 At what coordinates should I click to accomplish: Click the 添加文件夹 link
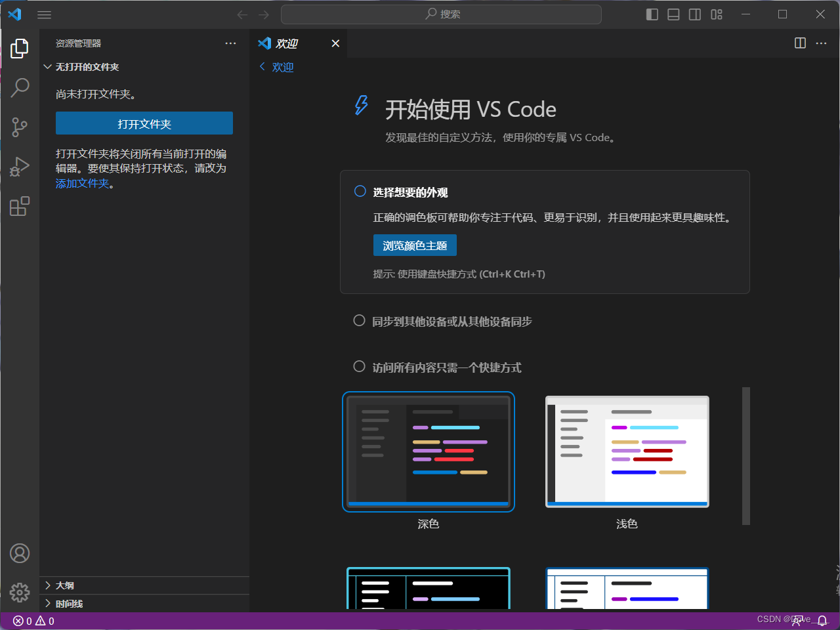[x=82, y=183]
